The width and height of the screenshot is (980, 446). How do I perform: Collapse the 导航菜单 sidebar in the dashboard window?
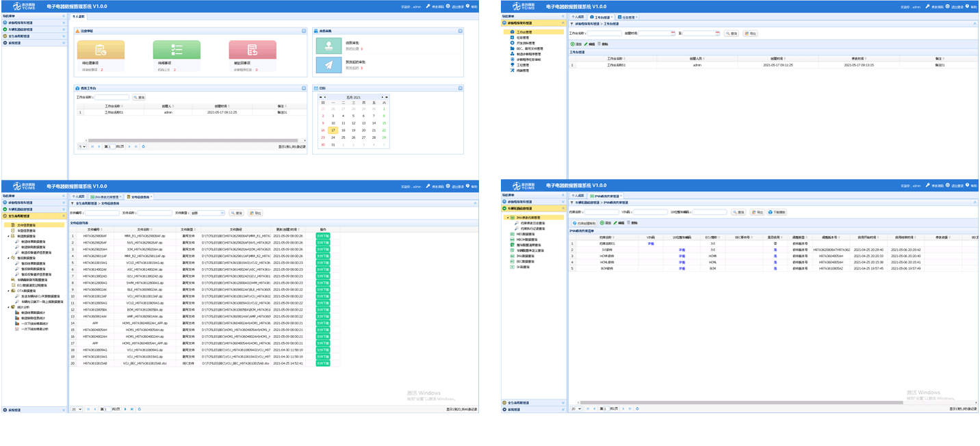(64, 15)
